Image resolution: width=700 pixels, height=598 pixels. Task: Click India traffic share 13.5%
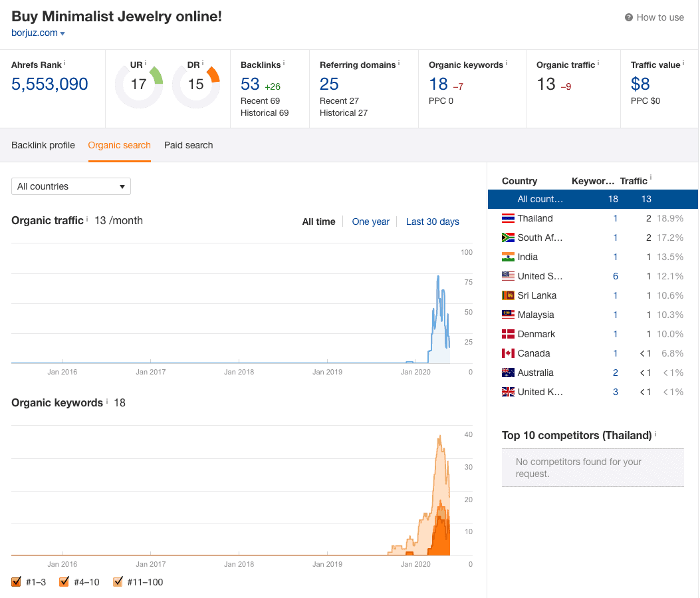pos(670,257)
